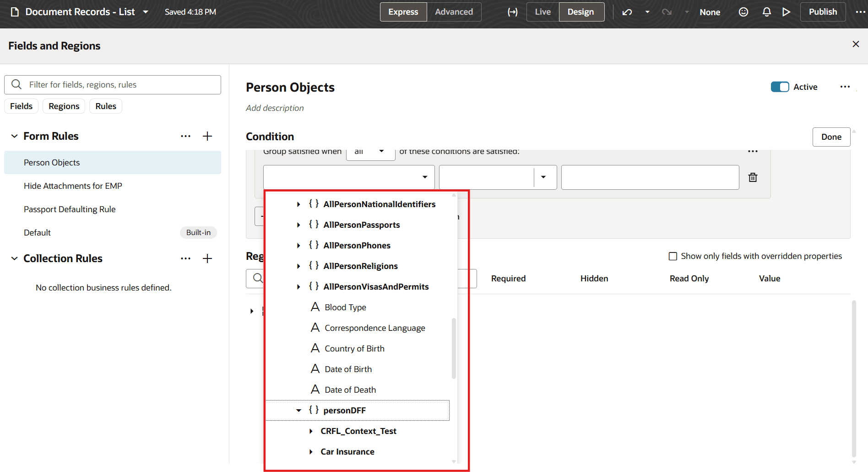868x472 pixels.
Task: Select the Person Objects rule
Action: coord(113,163)
